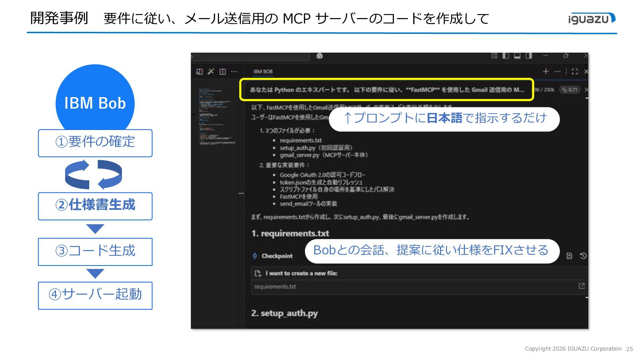Switch to the IBM BOB tab
644x362 pixels.
pos(263,71)
